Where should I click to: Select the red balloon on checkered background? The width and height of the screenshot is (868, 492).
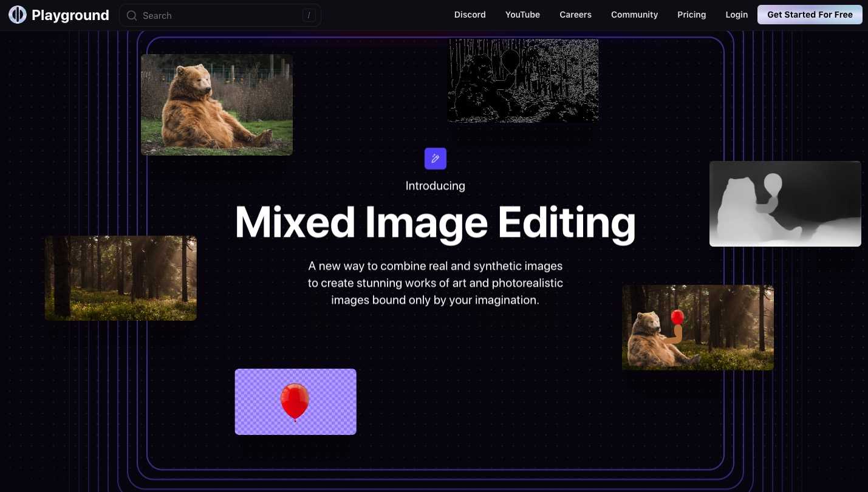point(295,401)
